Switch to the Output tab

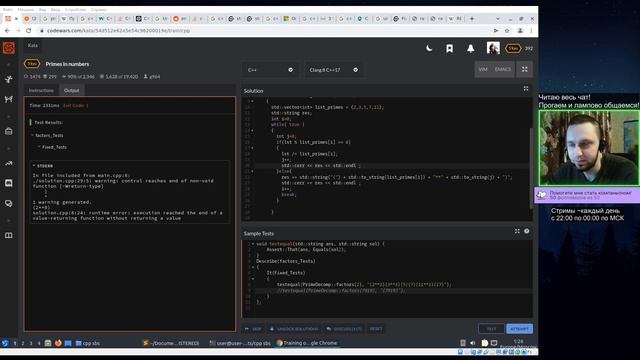coord(71,90)
